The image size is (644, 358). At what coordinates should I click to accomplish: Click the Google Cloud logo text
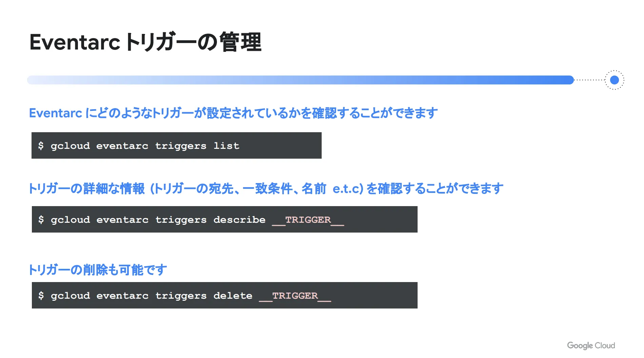(x=591, y=345)
